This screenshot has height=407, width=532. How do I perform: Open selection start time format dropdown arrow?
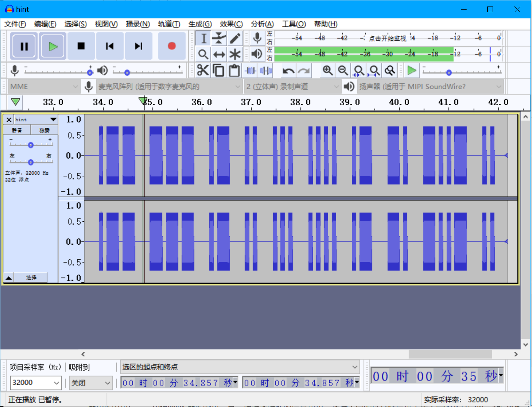coord(235,382)
